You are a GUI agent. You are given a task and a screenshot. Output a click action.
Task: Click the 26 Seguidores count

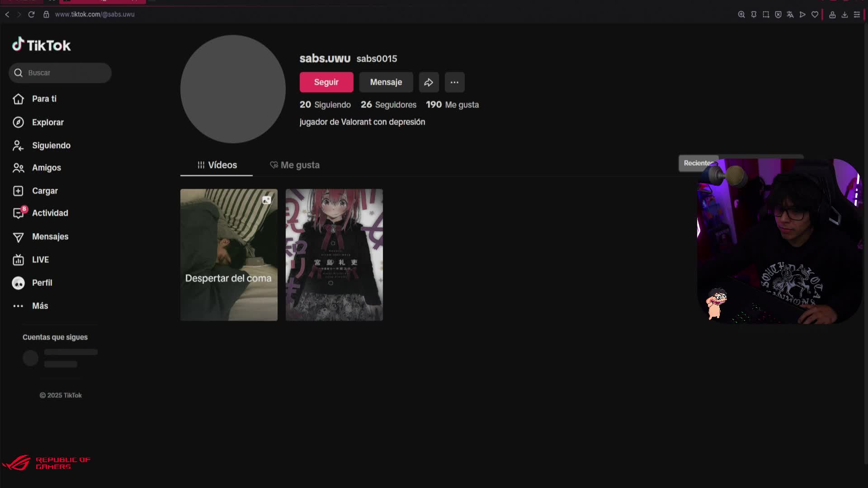(x=388, y=105)
